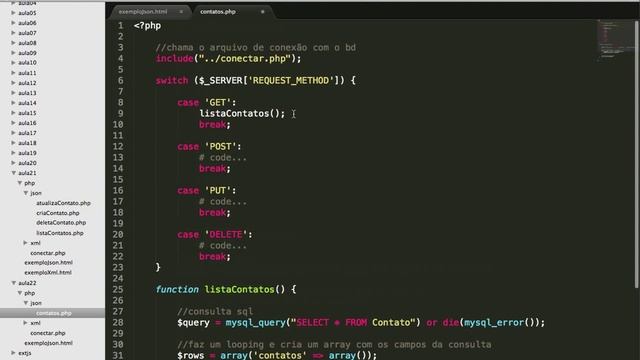Close the contatos.php tab
640x360 pixels.
click(262, 12)
